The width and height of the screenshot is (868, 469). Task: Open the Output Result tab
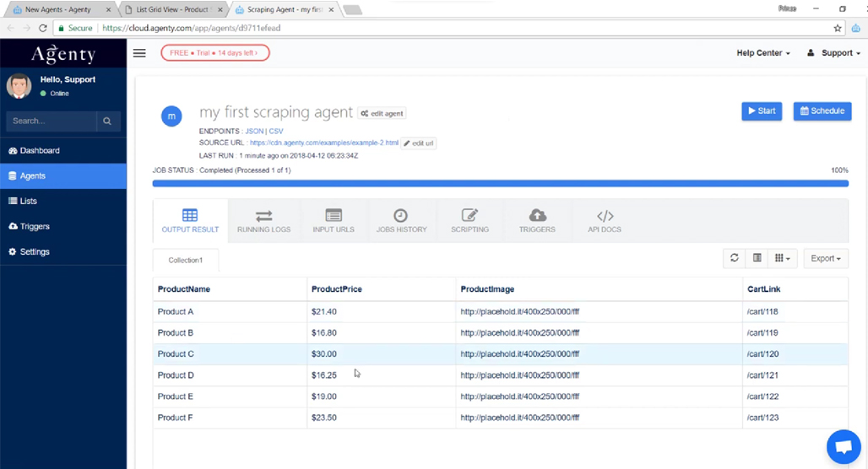pyautogui.click(x=190, y=221)
